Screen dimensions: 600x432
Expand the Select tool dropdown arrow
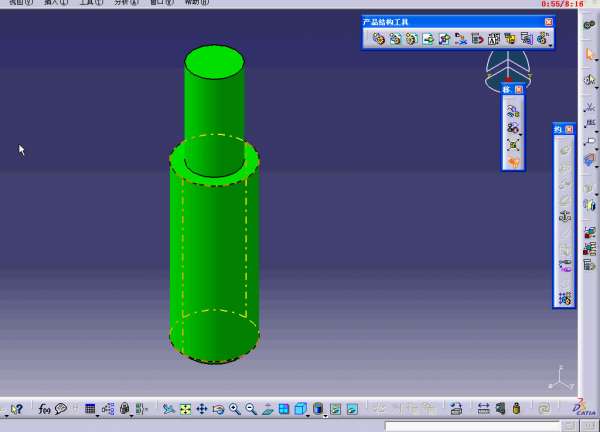pos(597,60)
